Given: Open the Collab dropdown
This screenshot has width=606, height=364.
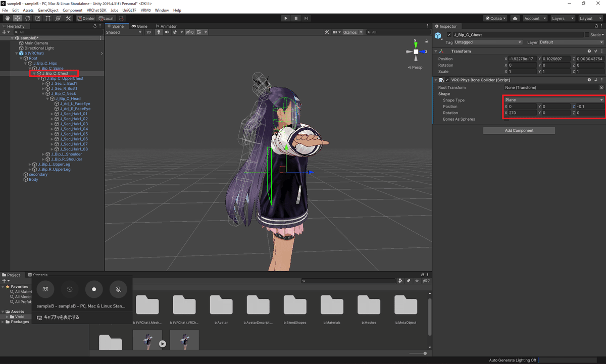Looking at the screenshot, I should pos(496,18).
